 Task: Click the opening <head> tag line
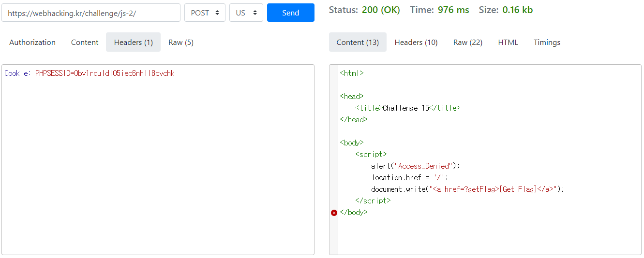(352, 97)
